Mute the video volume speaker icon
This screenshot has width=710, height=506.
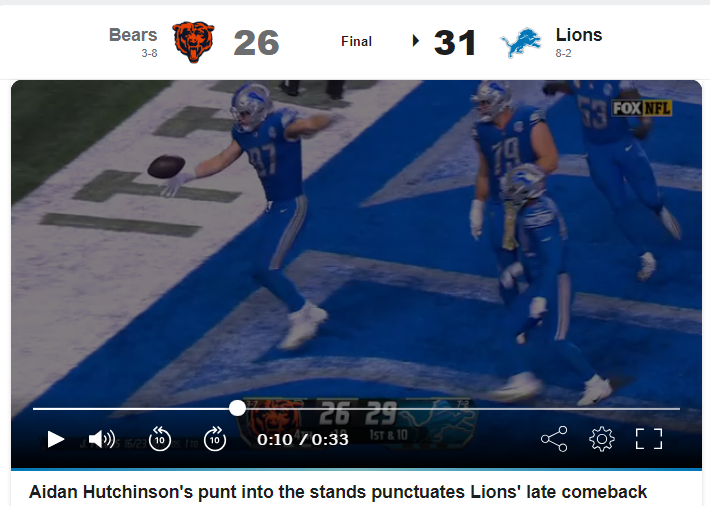(x=102, y=439)
